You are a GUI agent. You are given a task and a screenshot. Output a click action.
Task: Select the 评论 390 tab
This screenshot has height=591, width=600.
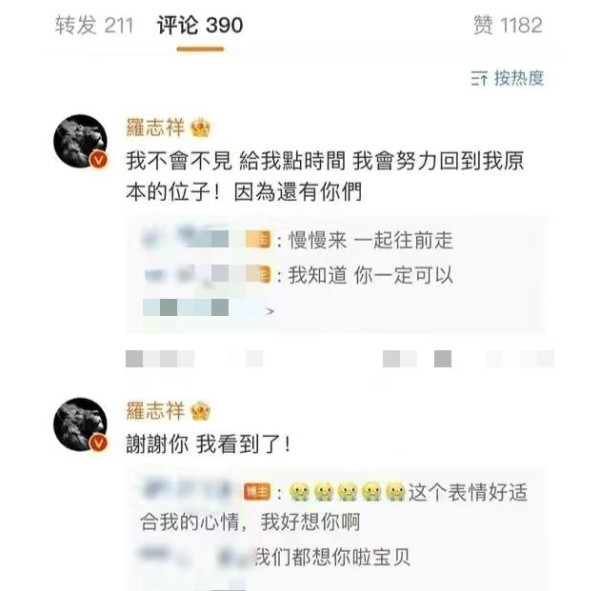(x=200, y=26)
